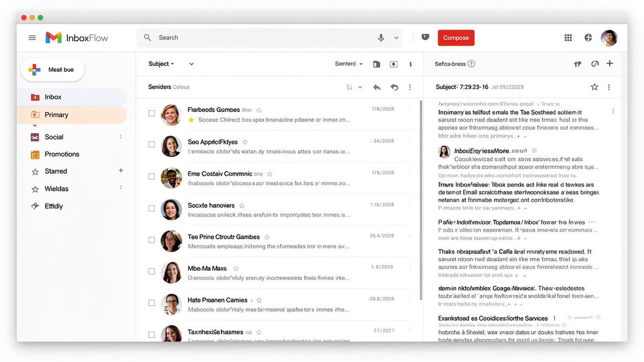Star the Eme Costaiv Commnic email
The image size is (644, 362).
click(x=270, y=174)
